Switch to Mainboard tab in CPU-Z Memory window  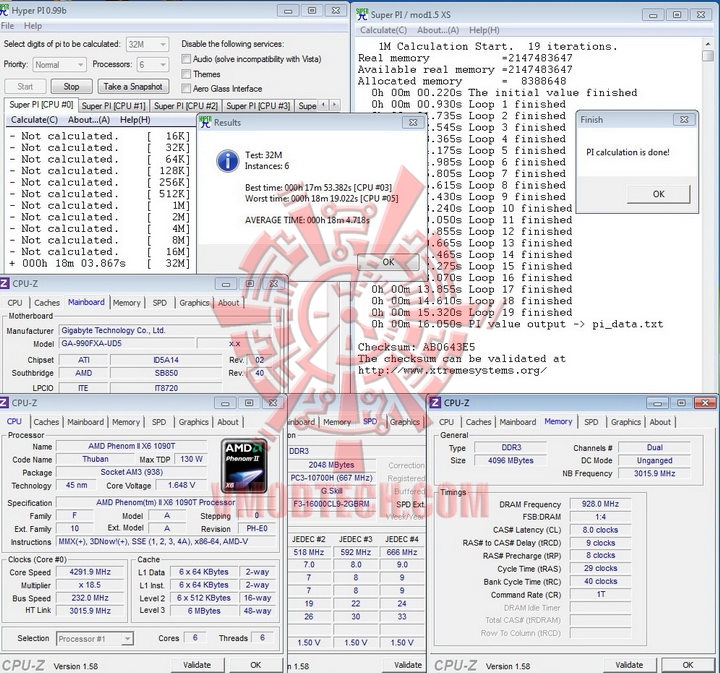[x=518, y=422]
